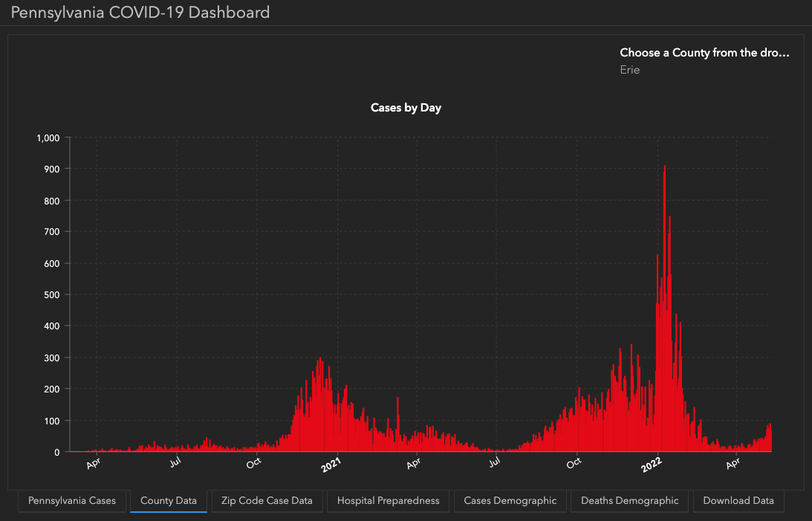Expand the Choose a County dropdown
The height and width of the screenshot is (521, 812).
click(704, 53)
